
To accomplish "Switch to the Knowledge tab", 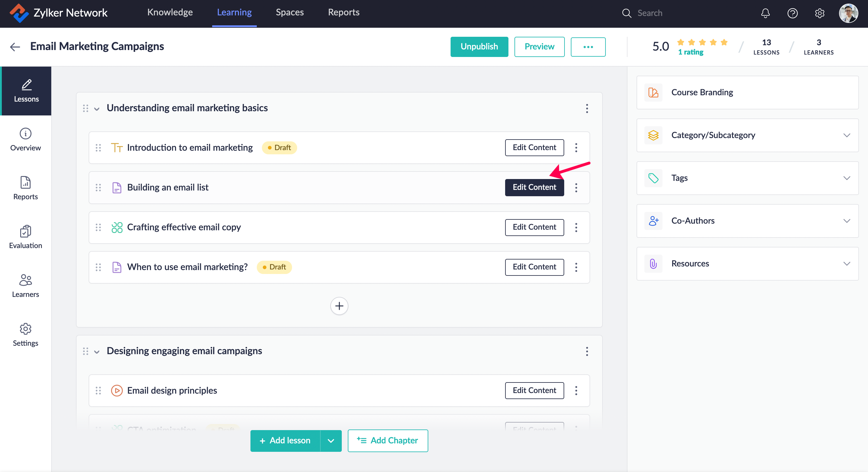I will pyautogui.click(x=170, y=12).
